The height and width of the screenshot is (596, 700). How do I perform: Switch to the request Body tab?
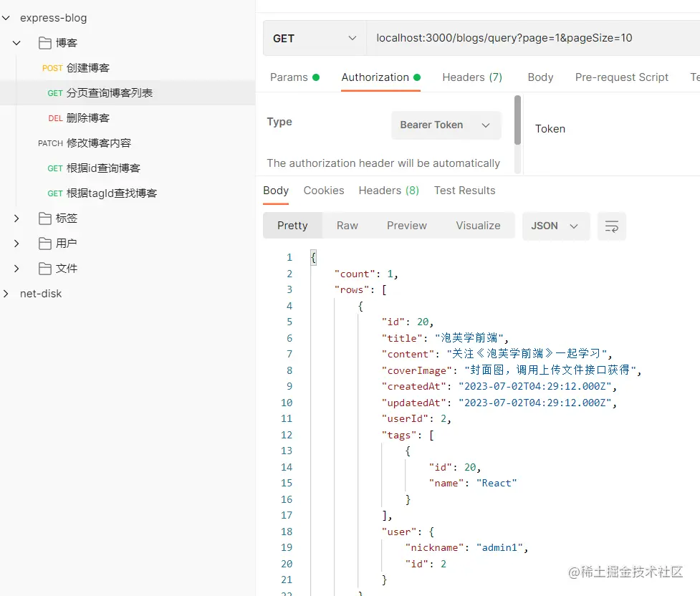(x=540, y=77)
